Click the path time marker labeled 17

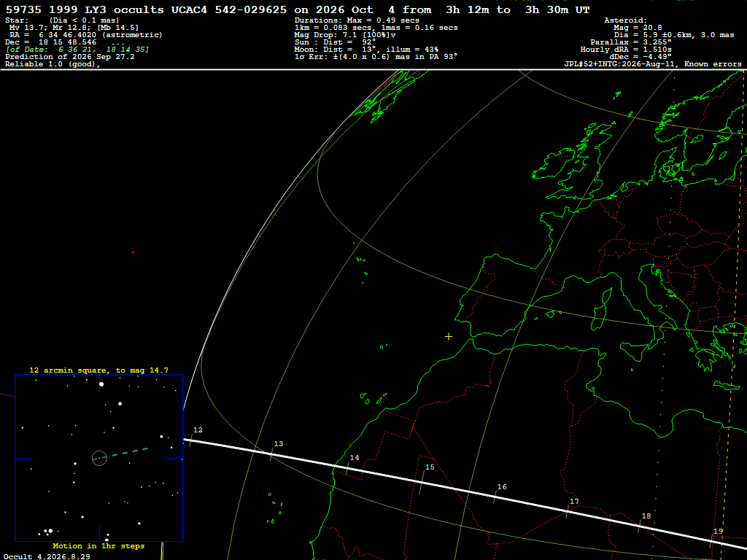point(568,510)
